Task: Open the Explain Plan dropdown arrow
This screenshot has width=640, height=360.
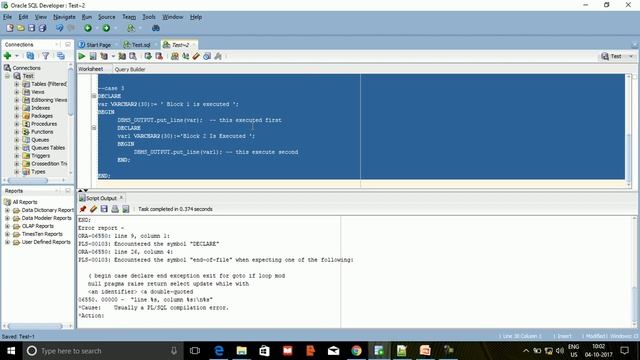Action: point(113,56)
